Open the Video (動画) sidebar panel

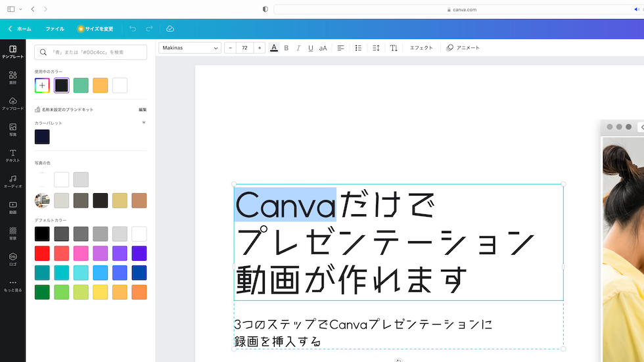tap(12, 207)
